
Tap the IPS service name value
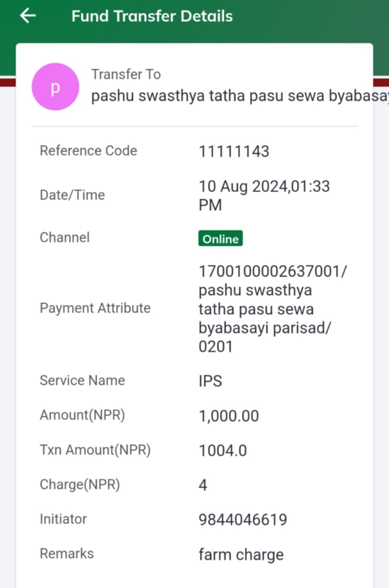(x=210, y=381)
